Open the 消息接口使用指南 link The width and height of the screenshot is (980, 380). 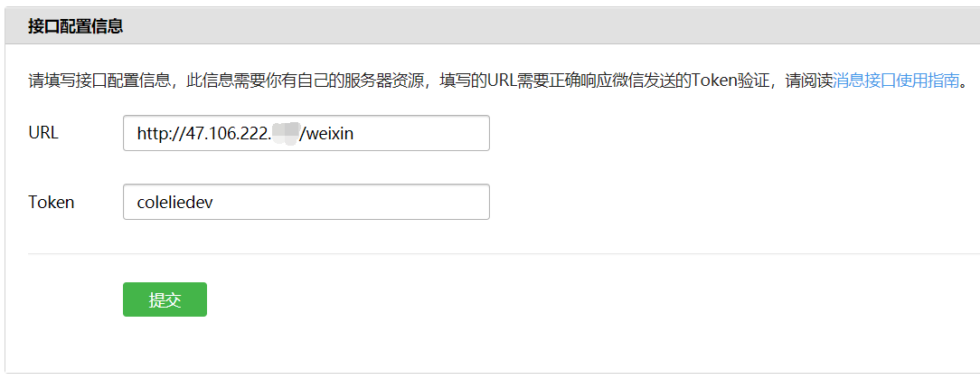coord(896,81)
